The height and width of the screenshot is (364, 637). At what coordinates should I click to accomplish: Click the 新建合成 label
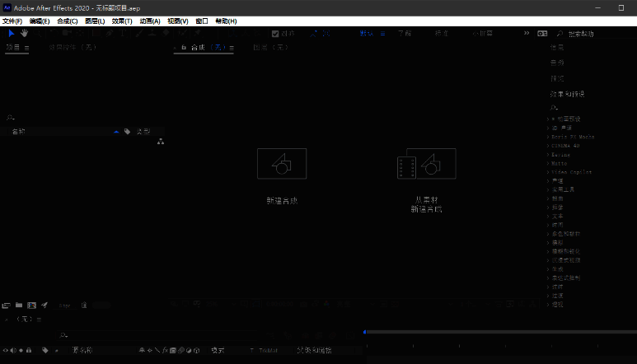pos(282,200)
